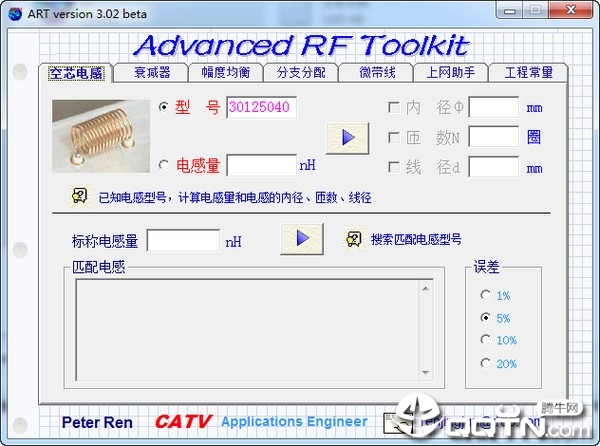Minimize the ART window
Image resolution: width=600 pixels, height=446 pixels.
click(509, 10)
